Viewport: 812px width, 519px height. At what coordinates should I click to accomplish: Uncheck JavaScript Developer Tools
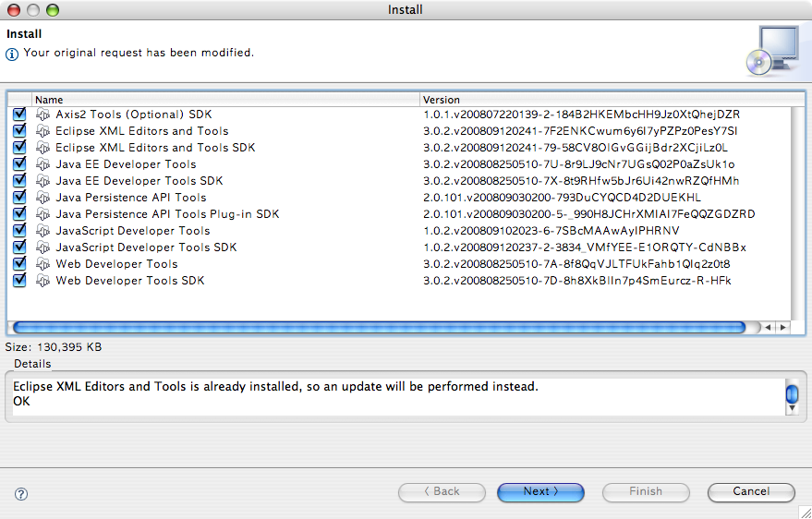pos(19,230)
